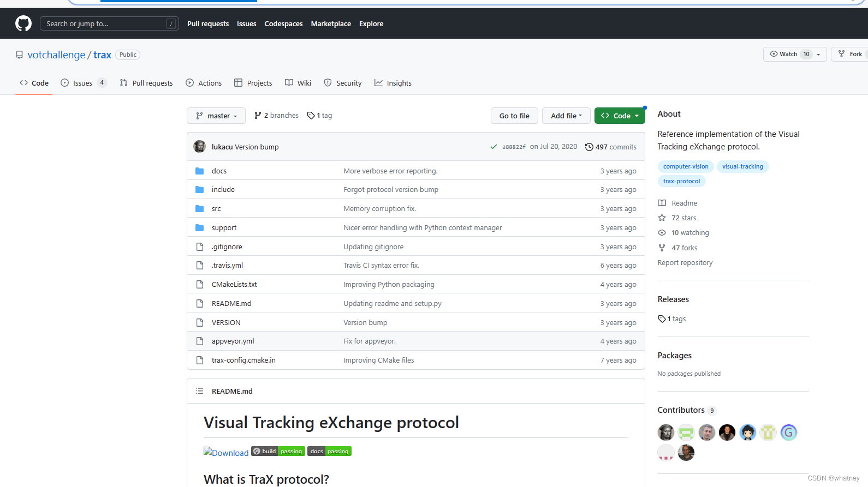The height and width of the screenshot is (487, 868).
Task: Open the docs folder
Action: coord(219,171)
